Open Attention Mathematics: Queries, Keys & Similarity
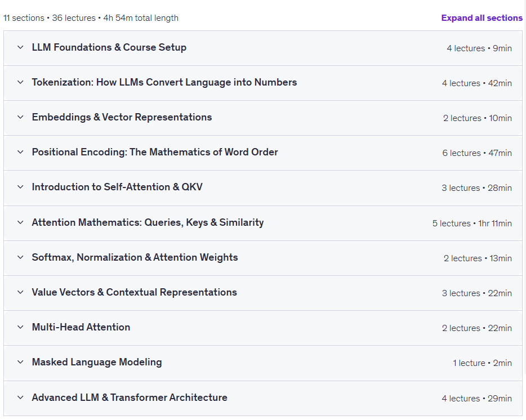This screenshot has width=526, height=420. pyautogui.click(x=148, y=222)
